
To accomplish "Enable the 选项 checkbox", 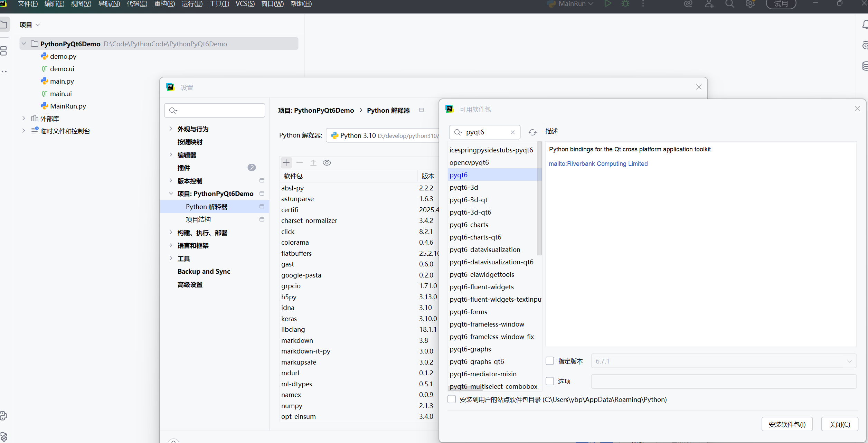I will (x=550, y=381).
